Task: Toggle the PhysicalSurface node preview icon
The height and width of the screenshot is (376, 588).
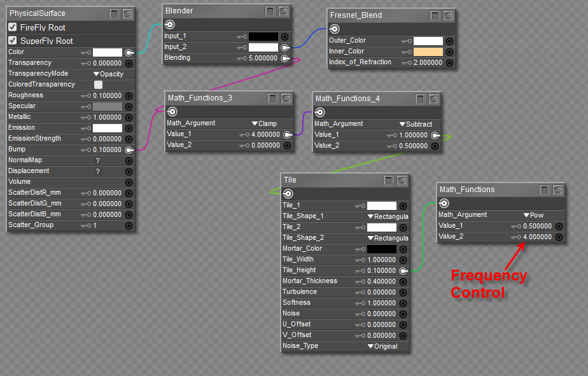Action: (x=128, y=14)
